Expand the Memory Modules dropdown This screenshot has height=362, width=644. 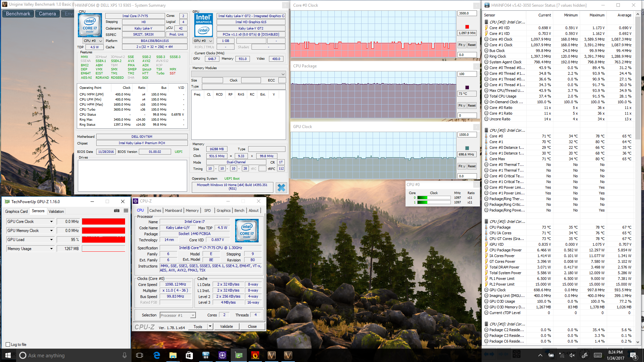[238, 74]
